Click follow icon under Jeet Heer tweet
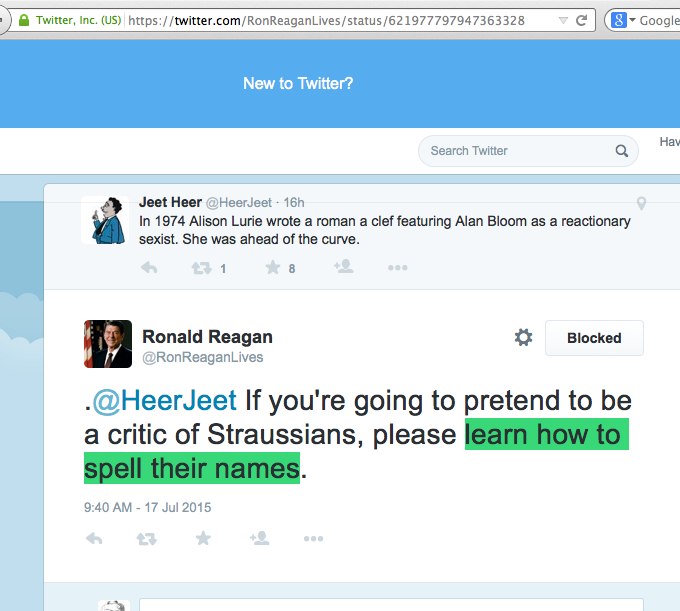The image size is (680, 611). (x=343, y=266)
